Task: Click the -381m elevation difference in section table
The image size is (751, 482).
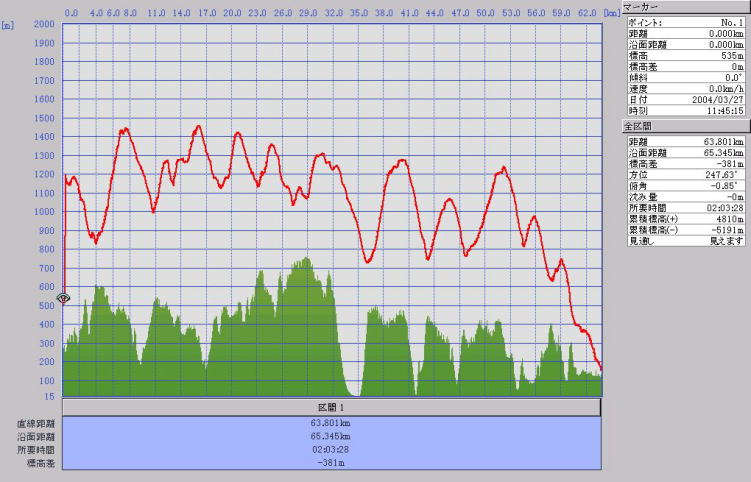Action: pos(331,464)
